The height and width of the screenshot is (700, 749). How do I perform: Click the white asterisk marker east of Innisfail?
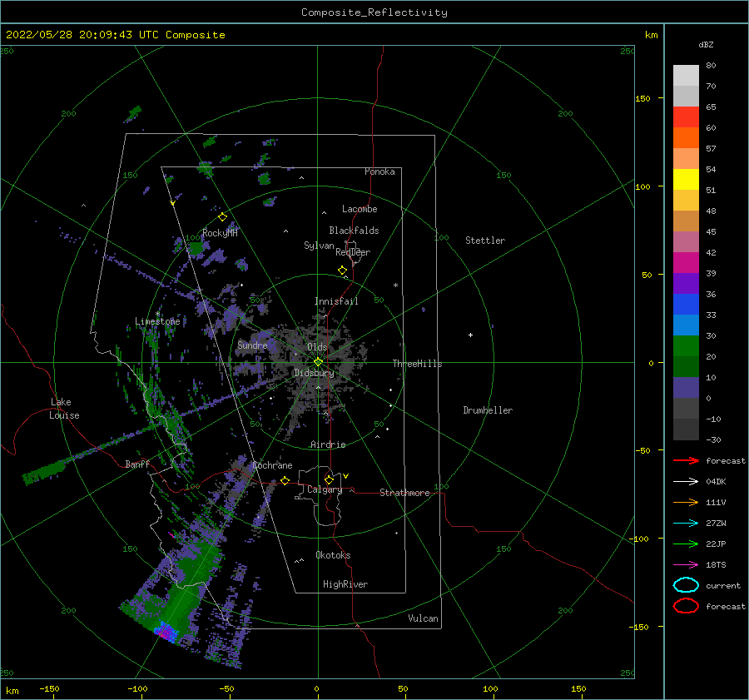click(x=395, y=285)
